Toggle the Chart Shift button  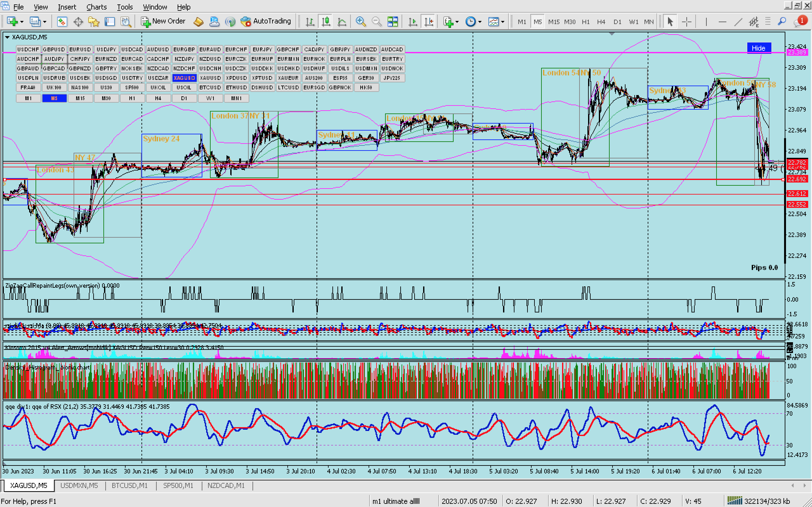[x=429, y=22]
